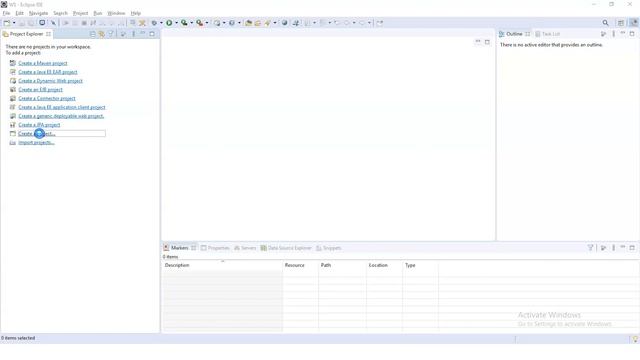
Task: Select the Outline tab
Action: point(514,34)
